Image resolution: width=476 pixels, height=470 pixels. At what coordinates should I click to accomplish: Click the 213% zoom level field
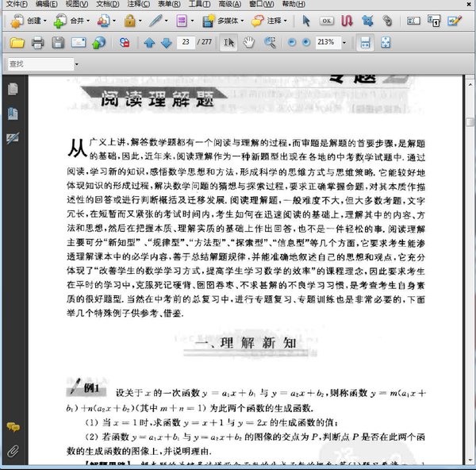coord(328,42)
